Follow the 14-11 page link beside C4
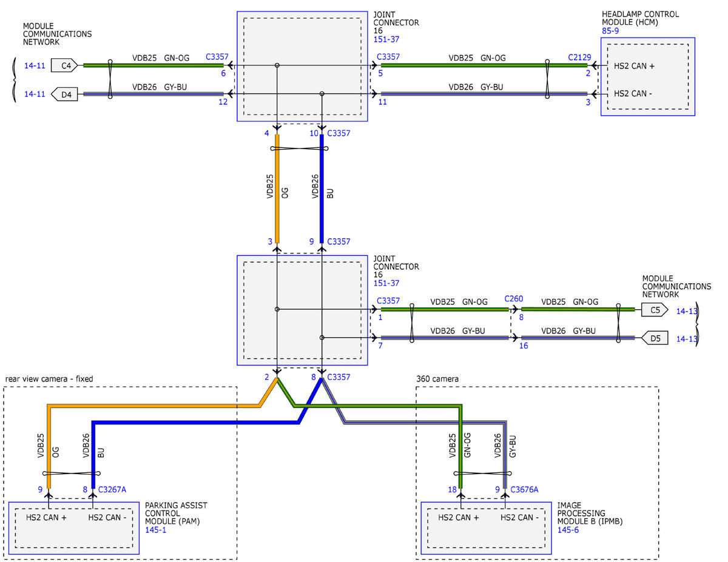 (x=34, y=65)
